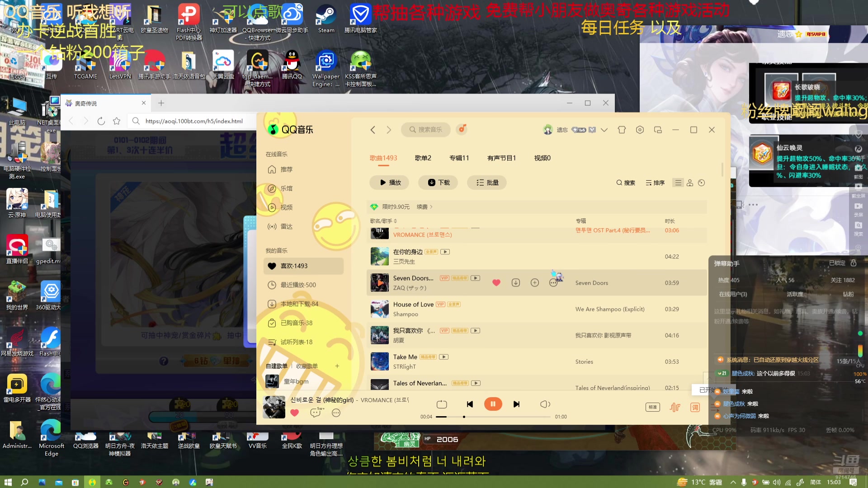868x488 pixels.
Task: Switch to the 视频0 tab
Action: (x=542, y=158)
